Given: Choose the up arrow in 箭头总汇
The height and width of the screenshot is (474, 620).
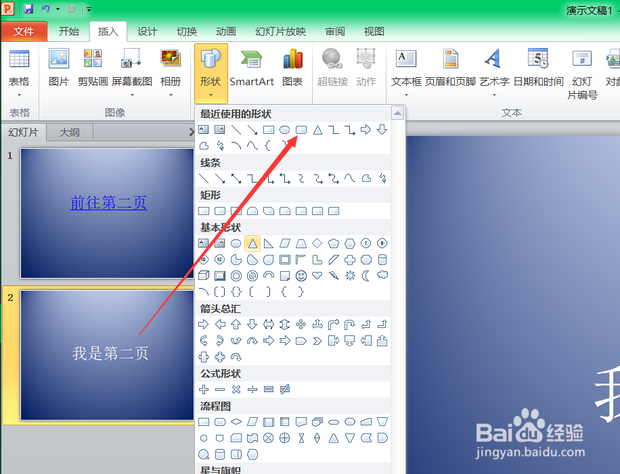Looking at the screenshot, I should pos(236,325).
